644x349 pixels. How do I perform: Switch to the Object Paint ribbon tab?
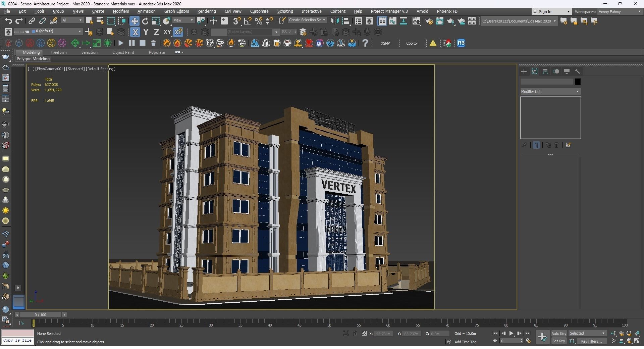123,52
